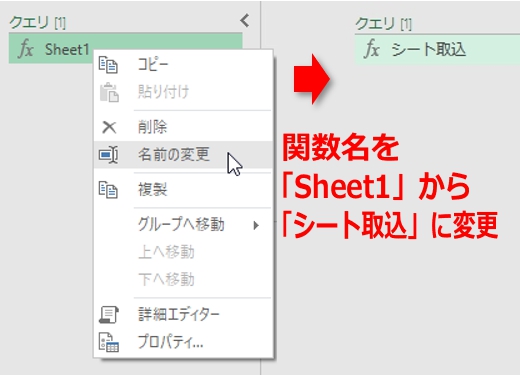Click the fx icon of シート取込 query

[372, 49]
